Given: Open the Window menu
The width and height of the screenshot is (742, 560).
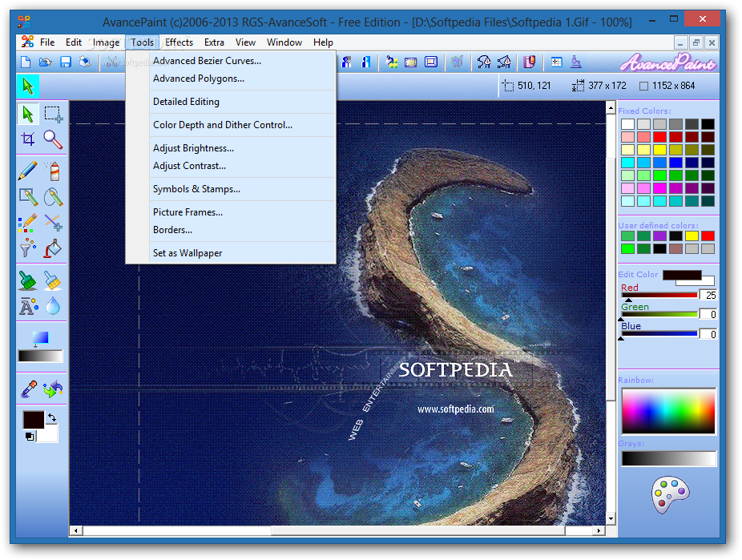Looking at the screenshot, I should click(284, 42).
